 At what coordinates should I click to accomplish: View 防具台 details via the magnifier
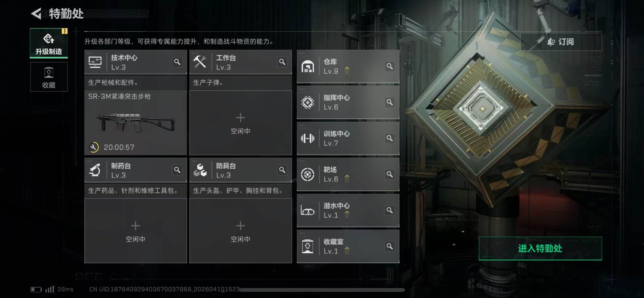pos(282,170)
